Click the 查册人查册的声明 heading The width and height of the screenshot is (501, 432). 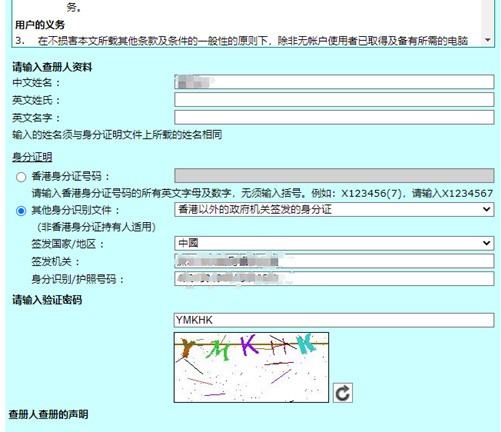coord(48,414)
